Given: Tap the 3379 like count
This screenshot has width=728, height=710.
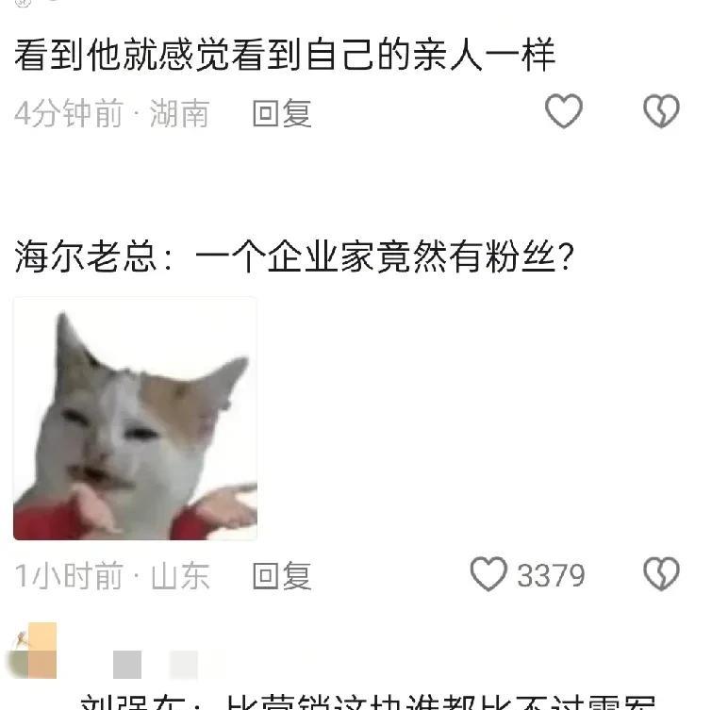Looking at the screenshot, I should [551, 576].
